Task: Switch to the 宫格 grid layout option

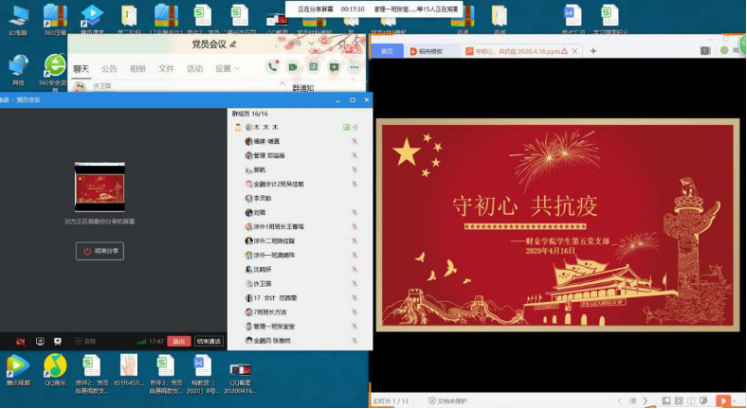Action: [85, 341]
